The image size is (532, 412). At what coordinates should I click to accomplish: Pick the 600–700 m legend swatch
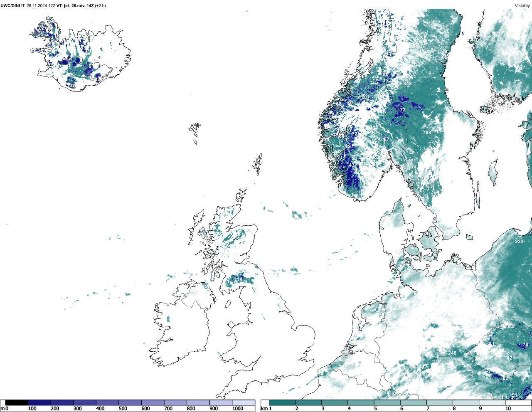click(x=153, y=402)
